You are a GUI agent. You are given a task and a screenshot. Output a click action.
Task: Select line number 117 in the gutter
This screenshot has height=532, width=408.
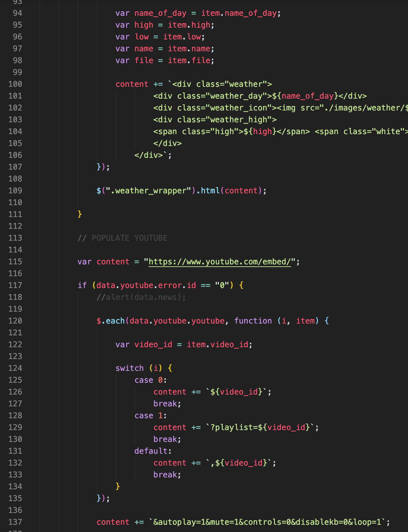tap(15, 285)
